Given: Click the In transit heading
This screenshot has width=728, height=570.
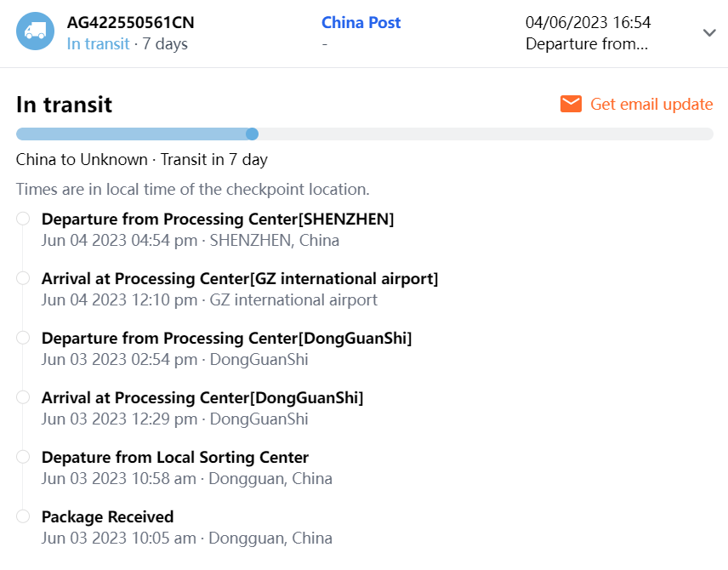Looking at the screenshot, I should click(65, 105).
